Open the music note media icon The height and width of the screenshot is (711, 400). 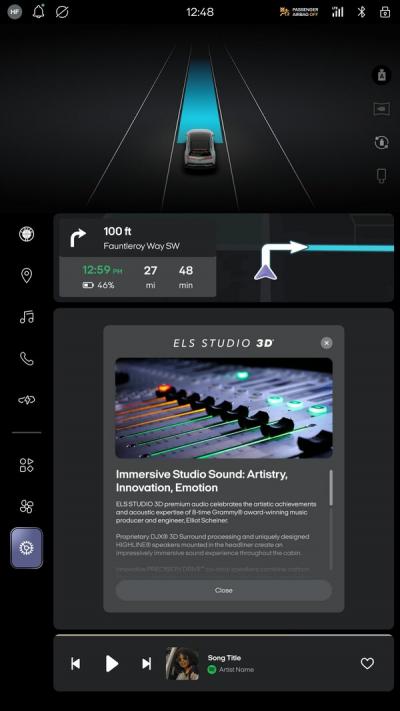(27, 317)
